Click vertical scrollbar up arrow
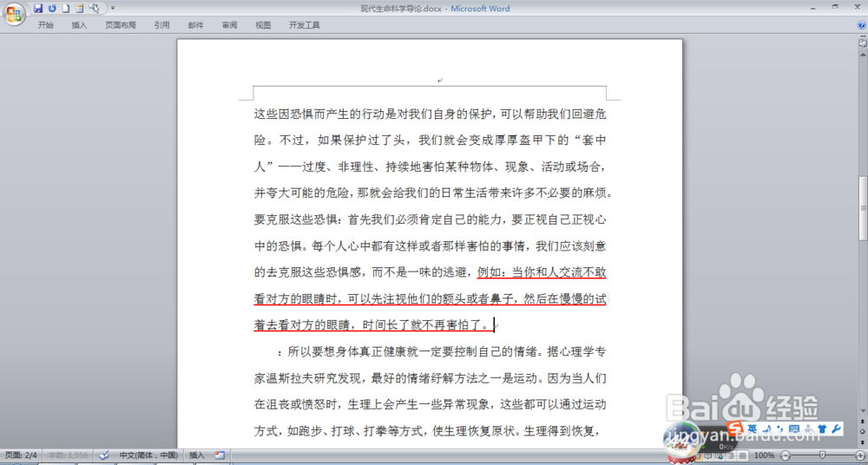This screenshot has height=465, width=868. [x=863, y=53]
